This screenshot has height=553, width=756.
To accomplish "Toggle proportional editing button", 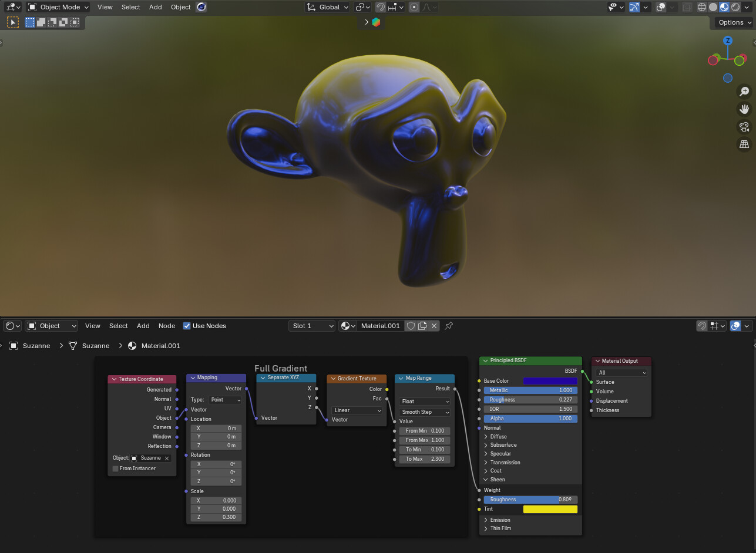I will (x=415, y=7).
